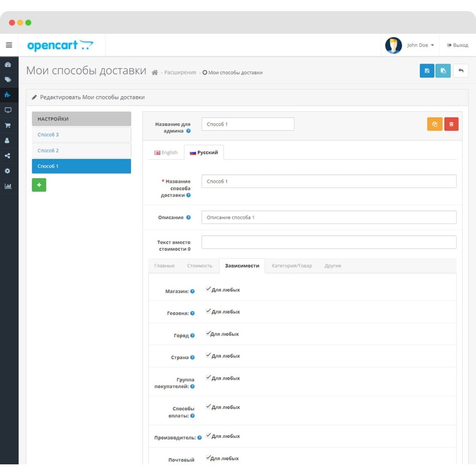Image resolution: width=476 pixels, height=476 pixels.
Task: Toggle Магазин 'Для любых' checkbox
Action: click(x=208, y=289)
